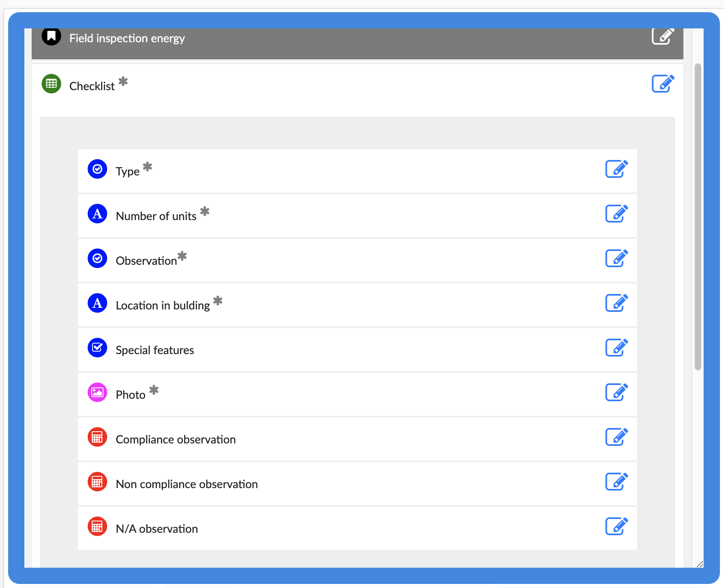724x588 pixels.
Task: Click the vertical scrollbar thumb
Action: pyautogui.click(x=698, y=217)
